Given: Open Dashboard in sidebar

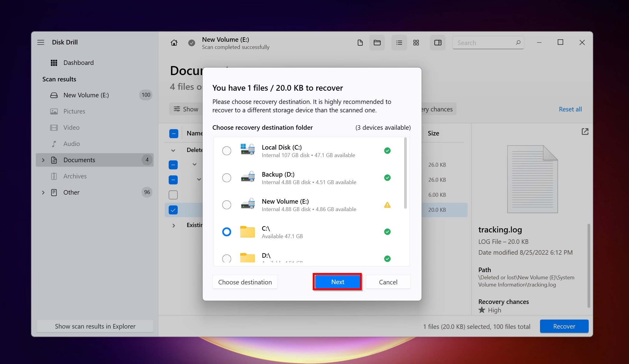Looking at the screenshot, I should click(x=78, y=63).
